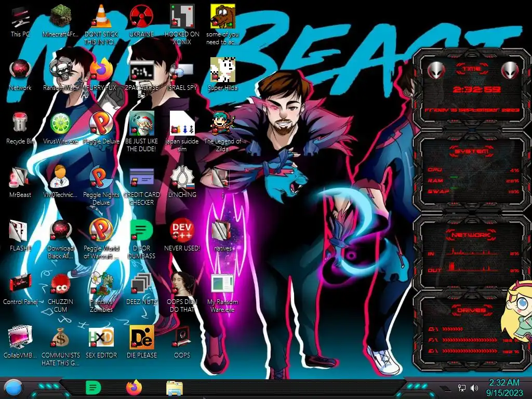532x399 pixels.
Task: Click the right alien head widget icon
Action: tap(510, 70)
